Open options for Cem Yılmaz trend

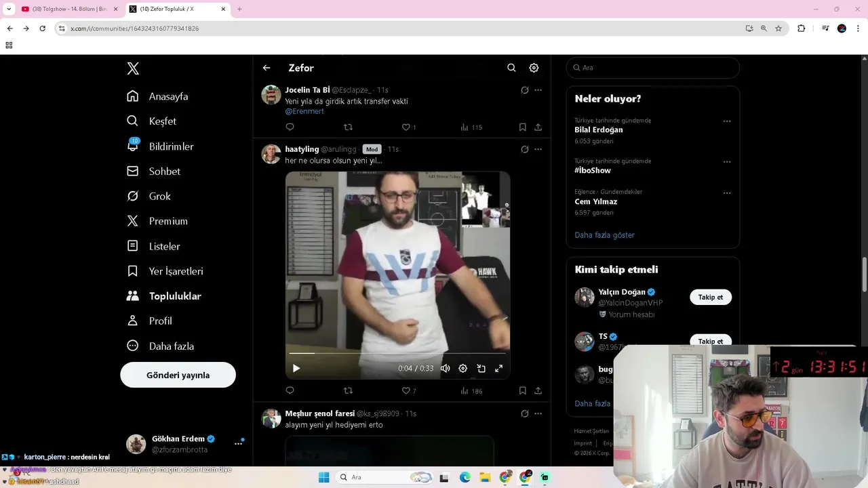727,192
